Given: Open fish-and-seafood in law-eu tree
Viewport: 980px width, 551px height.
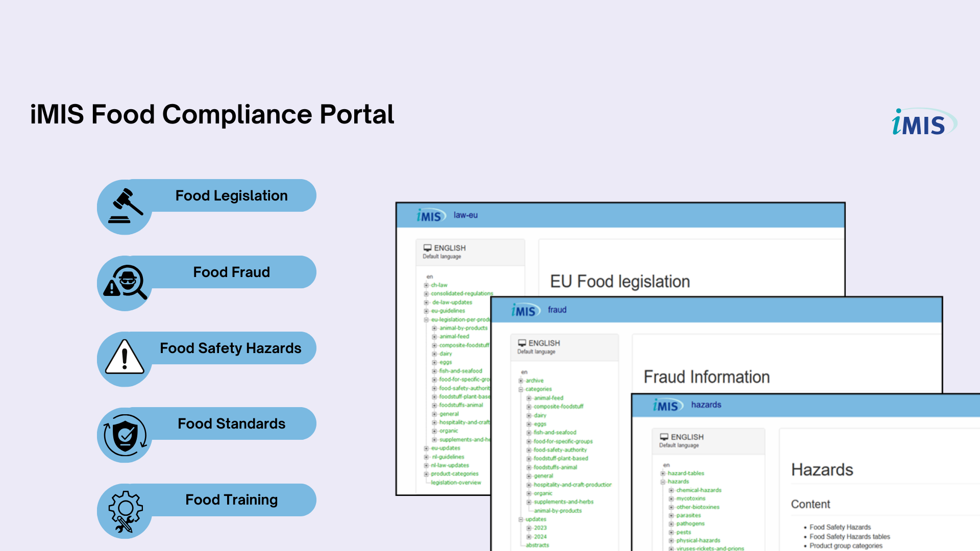Looking at the screenshot, I should (x=460, y=371).
